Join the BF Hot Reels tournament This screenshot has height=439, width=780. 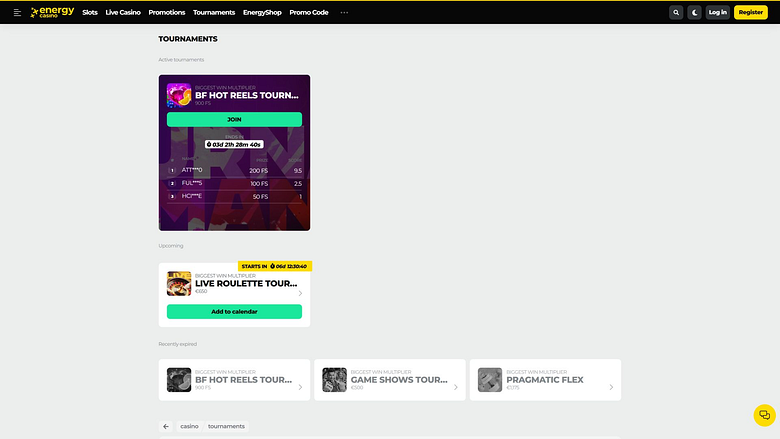234,119
